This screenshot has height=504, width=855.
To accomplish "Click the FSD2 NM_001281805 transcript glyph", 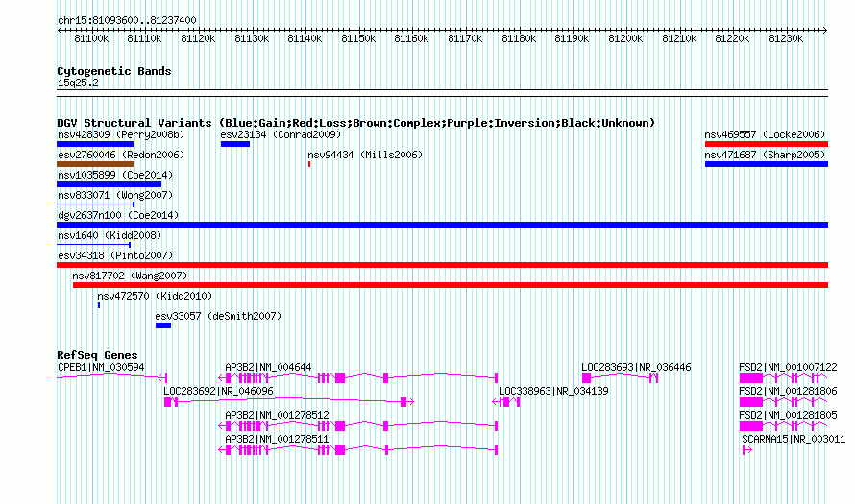I will click(x=783, y=426).
